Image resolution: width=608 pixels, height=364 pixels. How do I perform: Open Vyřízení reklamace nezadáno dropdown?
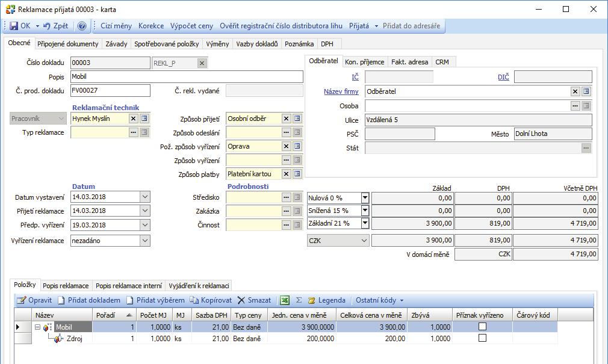[144, 241]
